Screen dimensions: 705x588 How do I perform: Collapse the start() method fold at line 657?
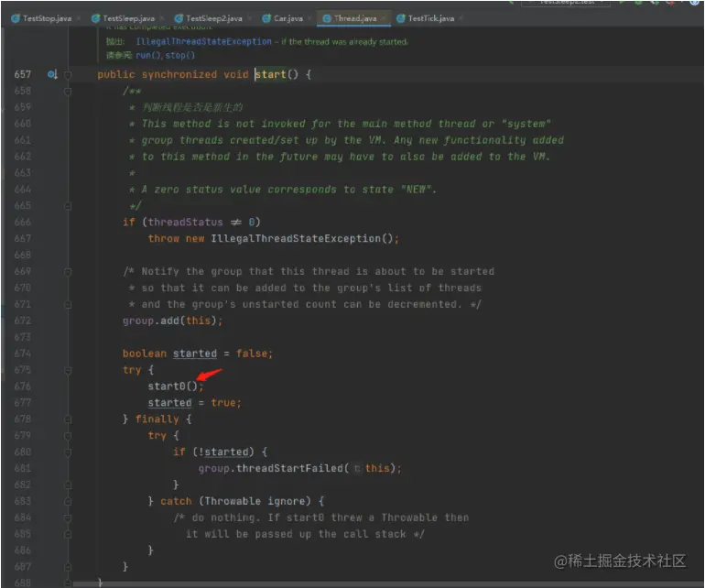coord(68,75)
